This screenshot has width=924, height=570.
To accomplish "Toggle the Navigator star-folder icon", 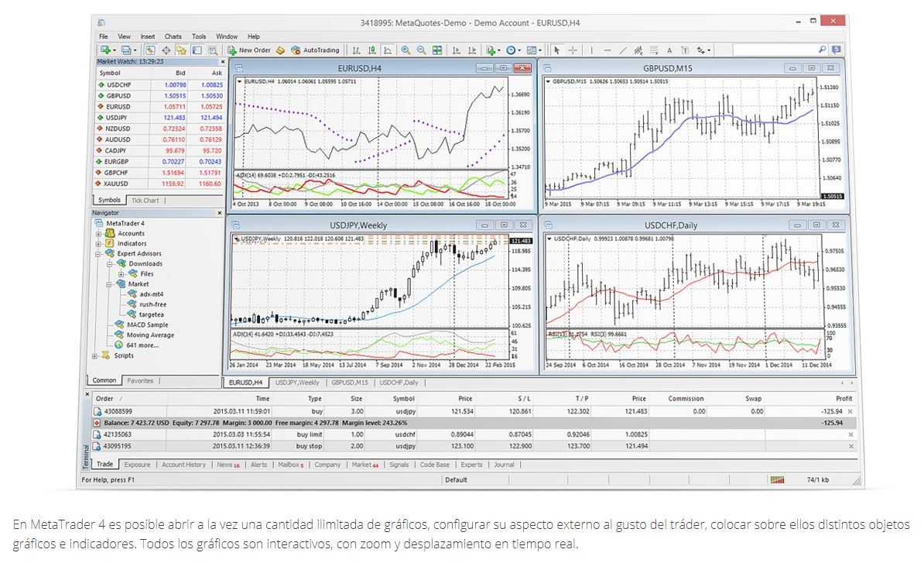I will click(x=182, y=50).
